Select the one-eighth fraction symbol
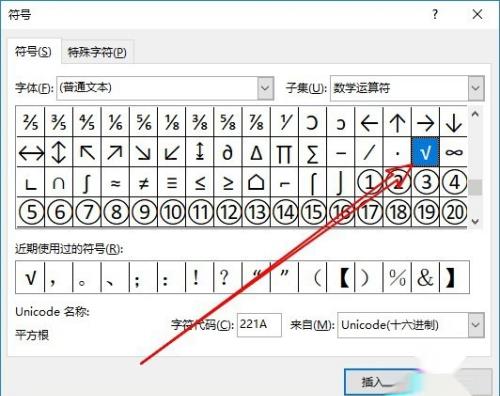Image resolution: width=500 pixels, height=396 pixels. [172, 122]
